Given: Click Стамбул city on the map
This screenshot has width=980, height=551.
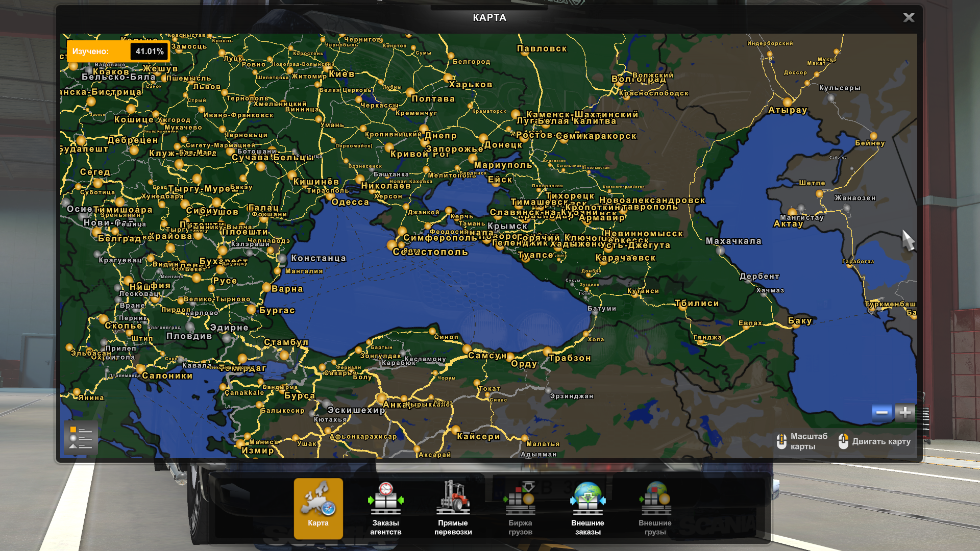Looking at the screenshot, I should tap(286, 342).
